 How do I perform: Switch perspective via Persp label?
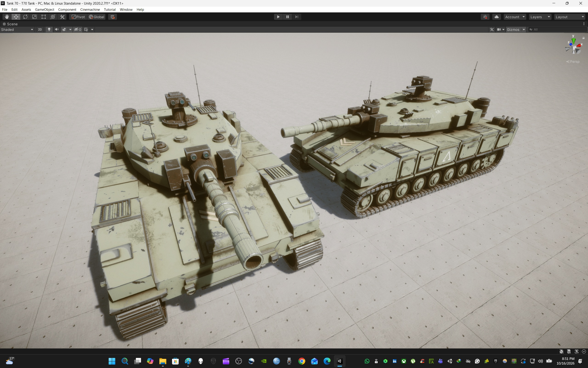point(573,62)
